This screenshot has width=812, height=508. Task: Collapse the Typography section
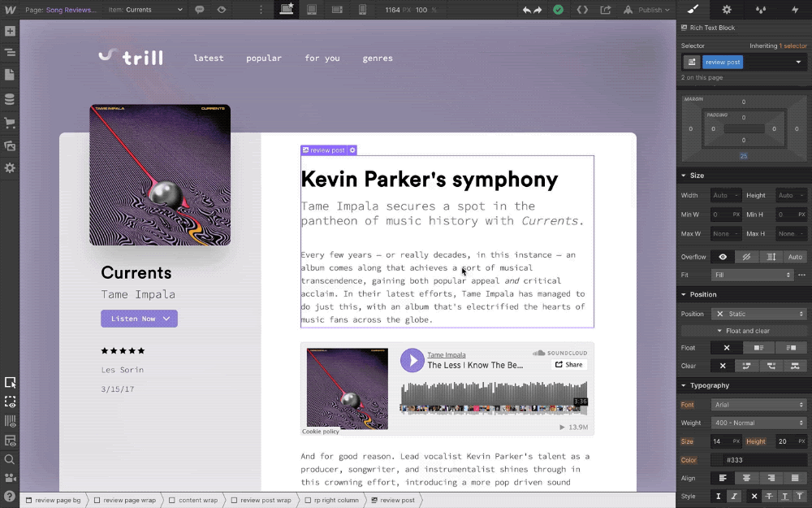(705, 385)
